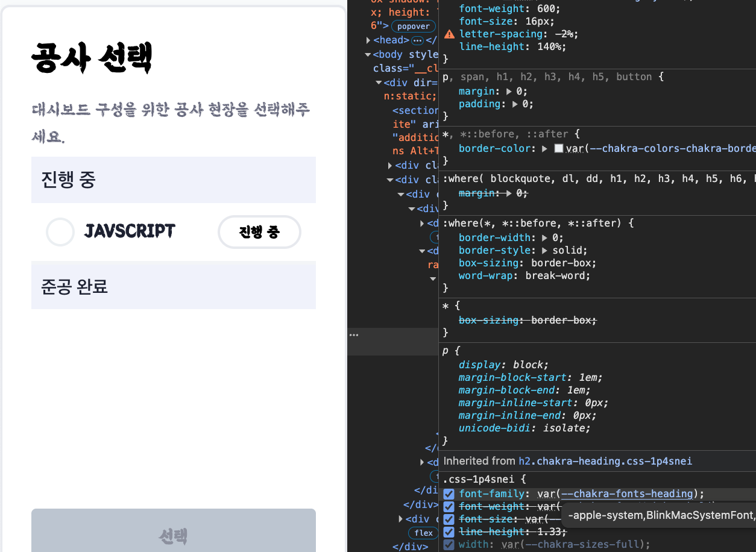Expand the border-width value triangle
Viewport: 756px width, 552px height.
(x=545, y=238)
